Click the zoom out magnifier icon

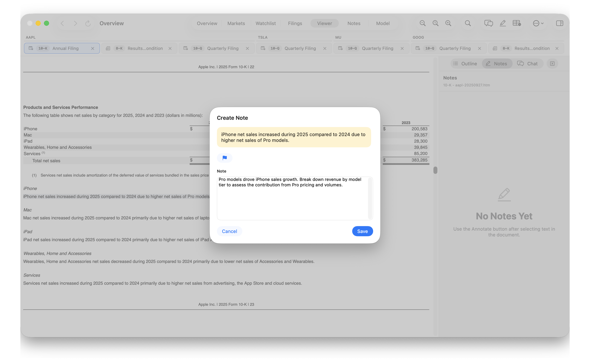click(422, 23)
